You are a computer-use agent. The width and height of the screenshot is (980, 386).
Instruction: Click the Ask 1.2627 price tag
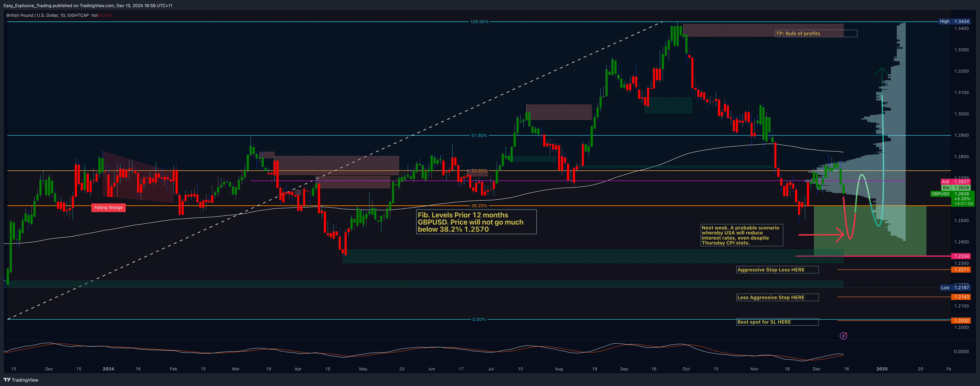pos(955,182)
